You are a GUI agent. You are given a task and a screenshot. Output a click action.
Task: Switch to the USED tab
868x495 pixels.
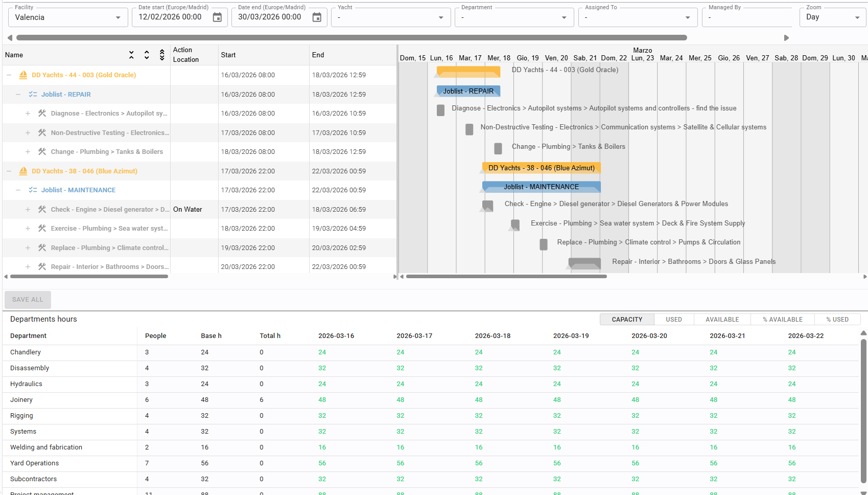(673, 320)
